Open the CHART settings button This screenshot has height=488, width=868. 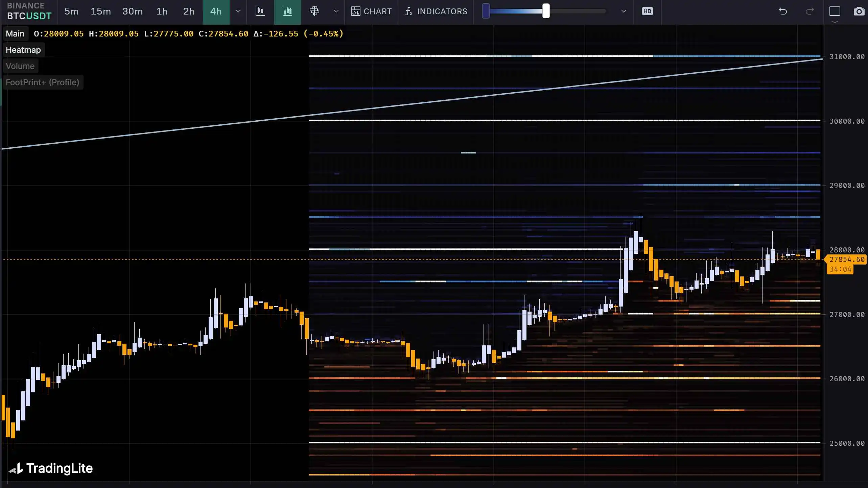(x=371, y=11)
